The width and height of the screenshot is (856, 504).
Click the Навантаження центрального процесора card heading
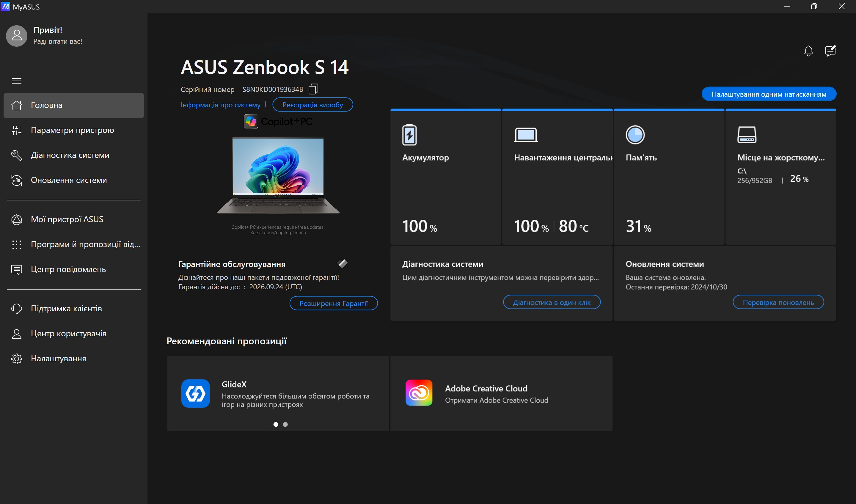pyautogui.click(x=563, y=158)
